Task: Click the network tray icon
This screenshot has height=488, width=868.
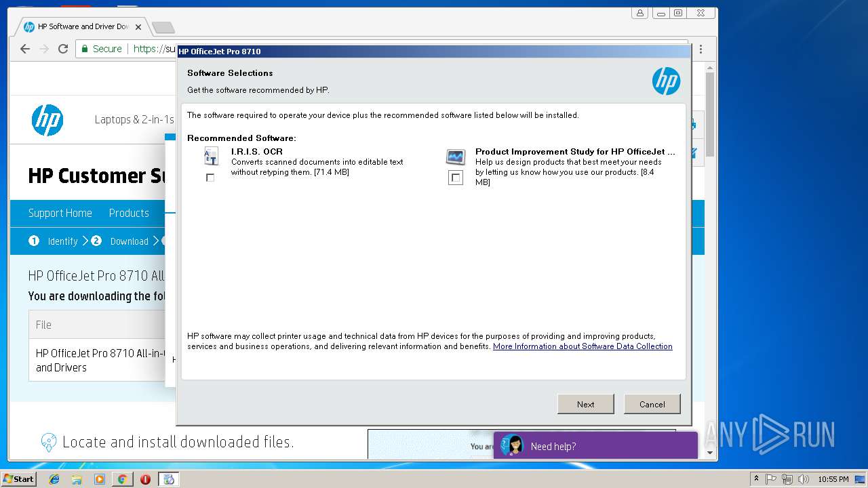Action: (787, 479)
